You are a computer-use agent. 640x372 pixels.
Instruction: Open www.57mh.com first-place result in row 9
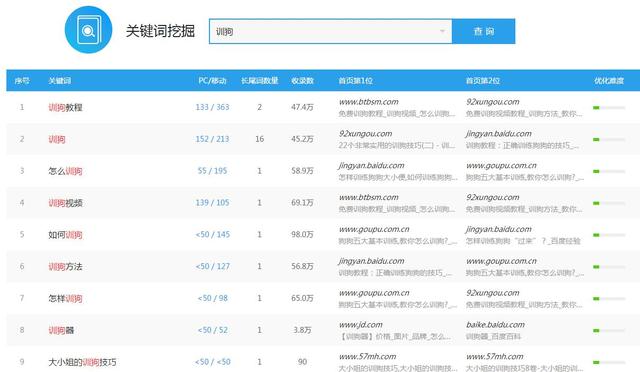tap(367, 356)
